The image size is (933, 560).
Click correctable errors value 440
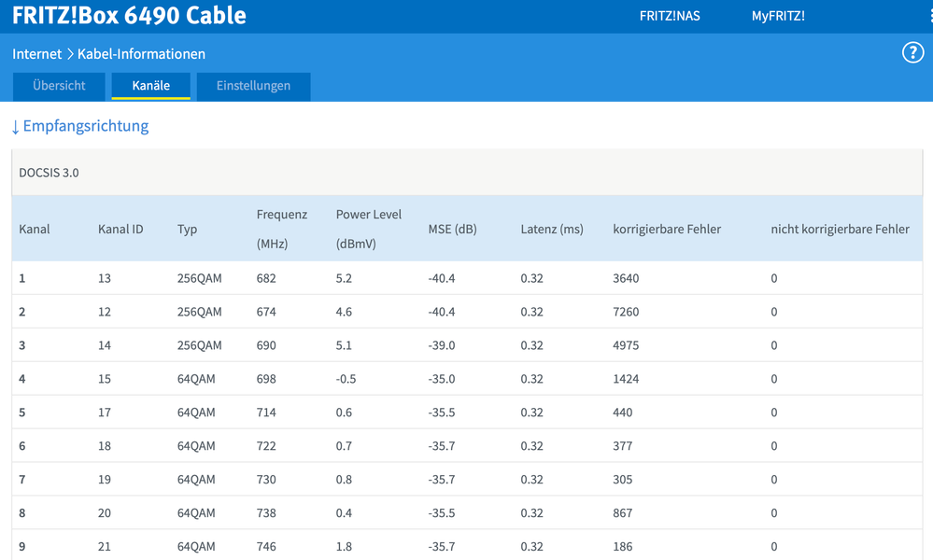[x=622, y=413]
